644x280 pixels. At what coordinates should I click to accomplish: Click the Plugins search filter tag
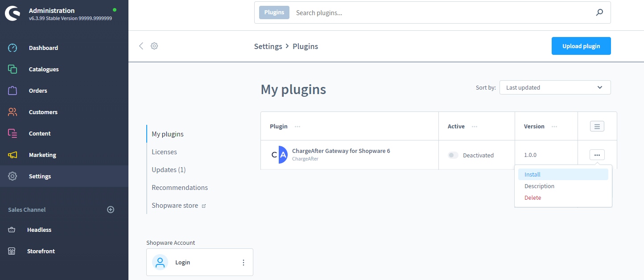274,12
